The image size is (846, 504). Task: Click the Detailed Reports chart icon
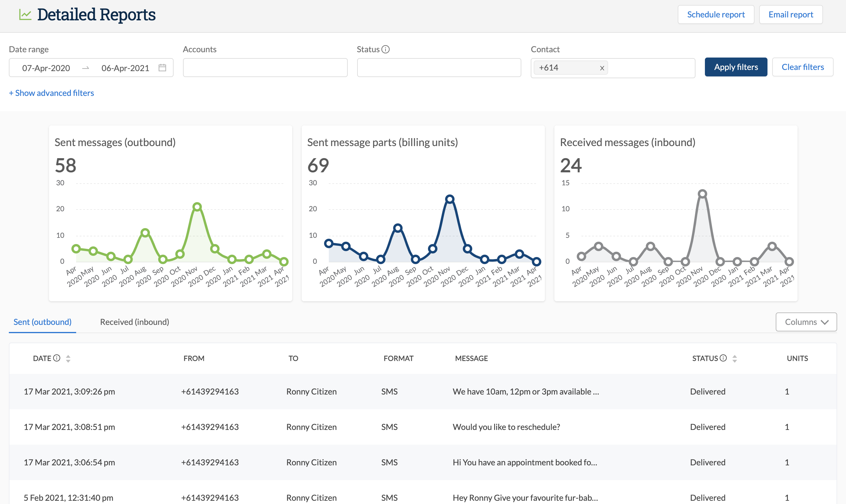tap(25, 14)
